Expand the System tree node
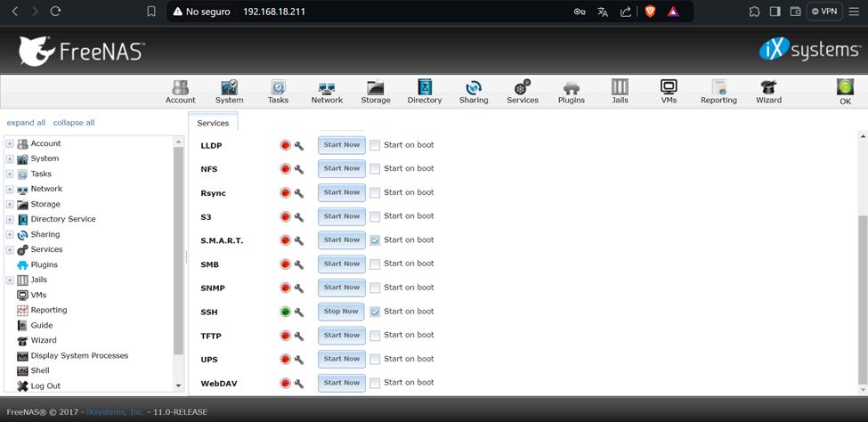 pos(10,159)
